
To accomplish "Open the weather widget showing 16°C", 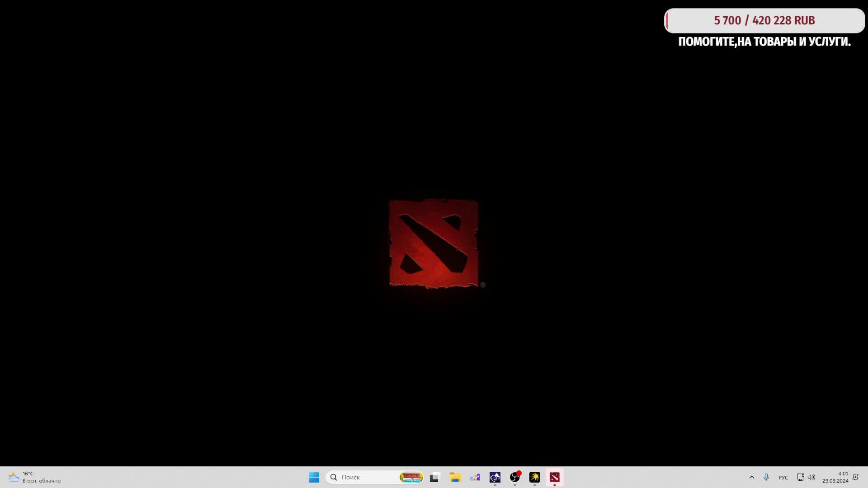I will [34, 477].
